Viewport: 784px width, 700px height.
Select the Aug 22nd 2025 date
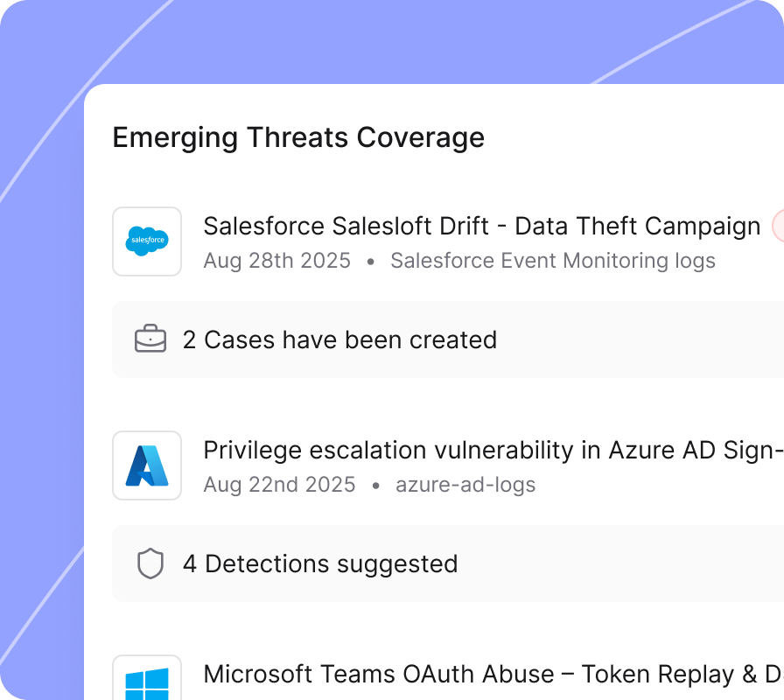point(279,485)
